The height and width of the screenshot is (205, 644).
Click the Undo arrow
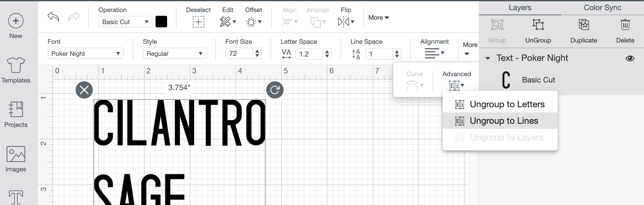[x=53, y=17]
